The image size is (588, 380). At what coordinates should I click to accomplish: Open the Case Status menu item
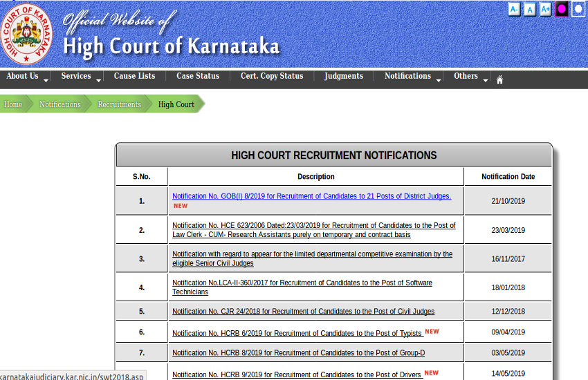tap(198, 77)
